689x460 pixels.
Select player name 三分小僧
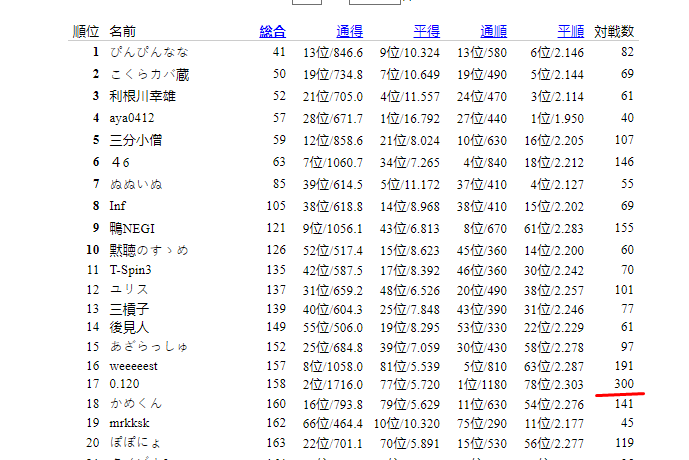[136, 140]
